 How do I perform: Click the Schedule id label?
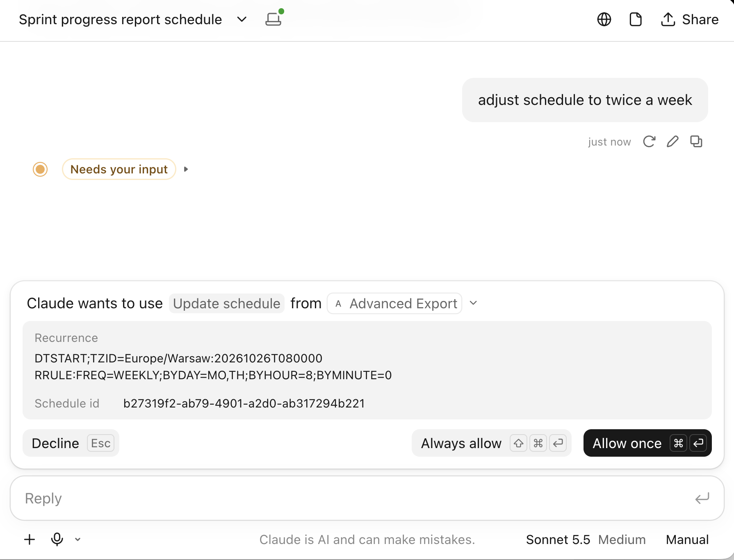click(67, 403)
